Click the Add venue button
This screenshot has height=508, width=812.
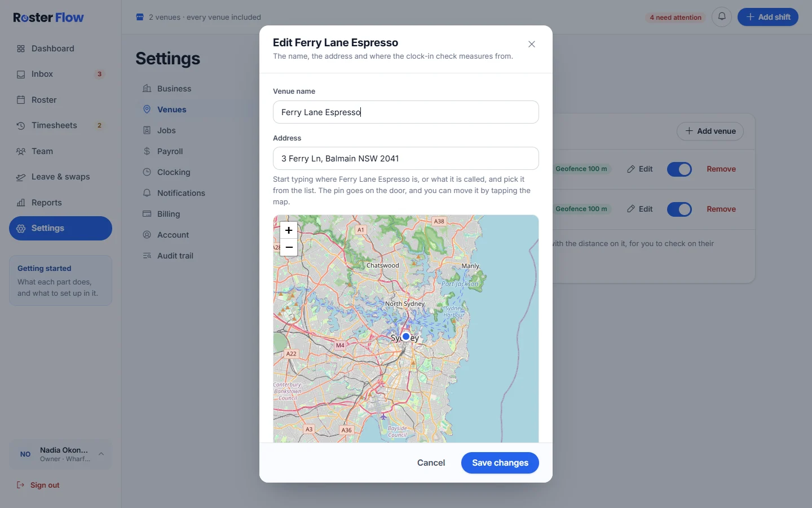coord(710,131)
